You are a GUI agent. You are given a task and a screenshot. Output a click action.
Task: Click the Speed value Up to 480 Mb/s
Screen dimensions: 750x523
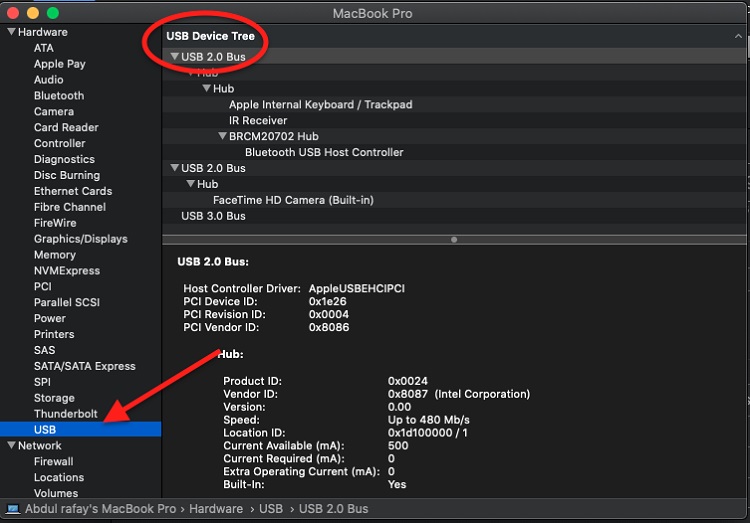click(429, 420)
